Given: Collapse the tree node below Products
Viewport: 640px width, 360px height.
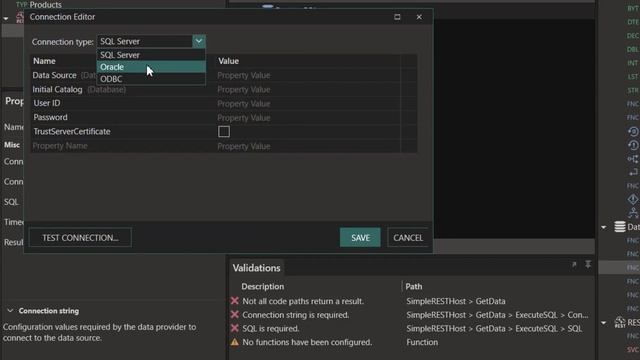Looking at the screenshot, I should point(6,18).
